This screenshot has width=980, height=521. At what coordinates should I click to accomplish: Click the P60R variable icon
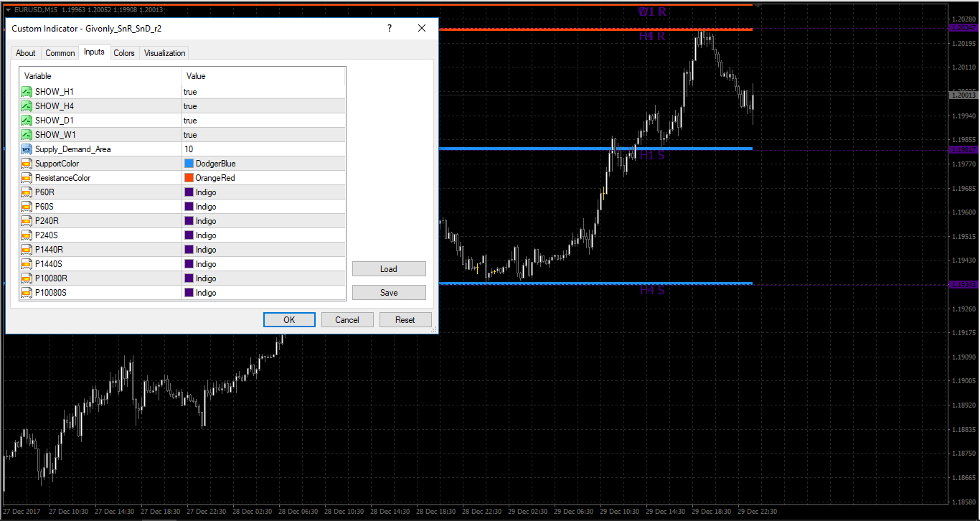(x=27, y=192)
